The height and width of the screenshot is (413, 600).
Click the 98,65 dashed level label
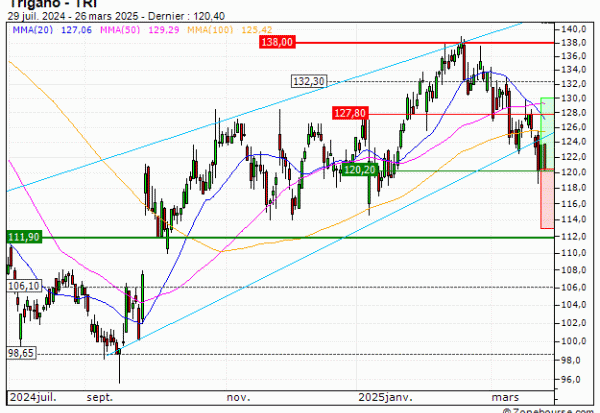coord(21,353)
